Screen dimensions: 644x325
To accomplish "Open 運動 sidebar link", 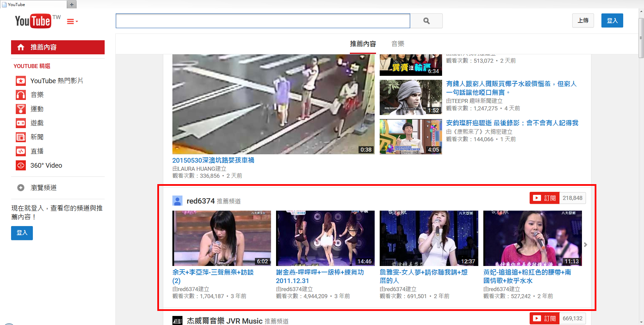I will [37, 109].
